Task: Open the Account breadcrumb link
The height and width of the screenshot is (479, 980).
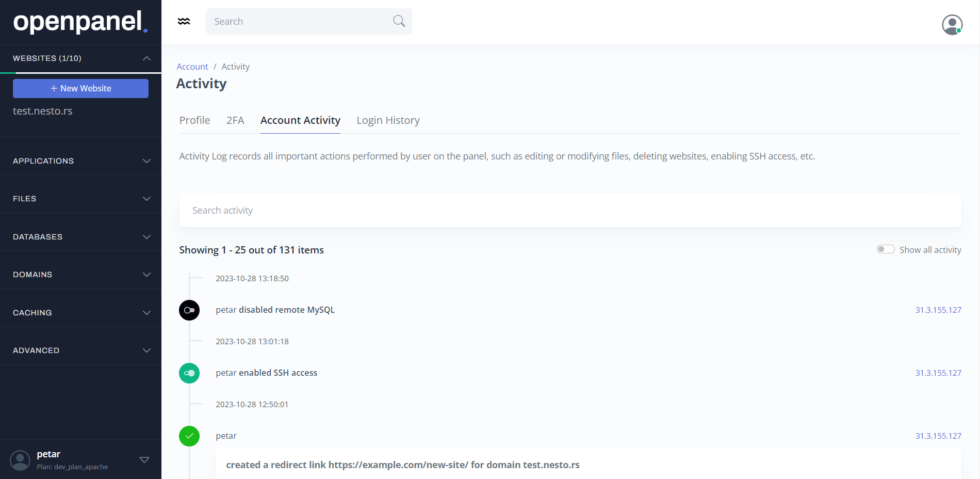Action: (192, 67)
